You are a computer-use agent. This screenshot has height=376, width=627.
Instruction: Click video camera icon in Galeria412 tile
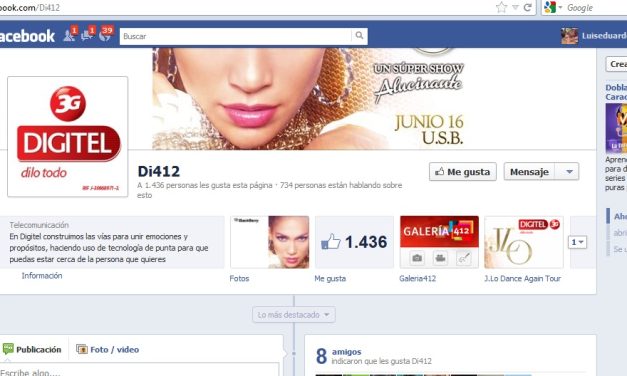(440, 258)
